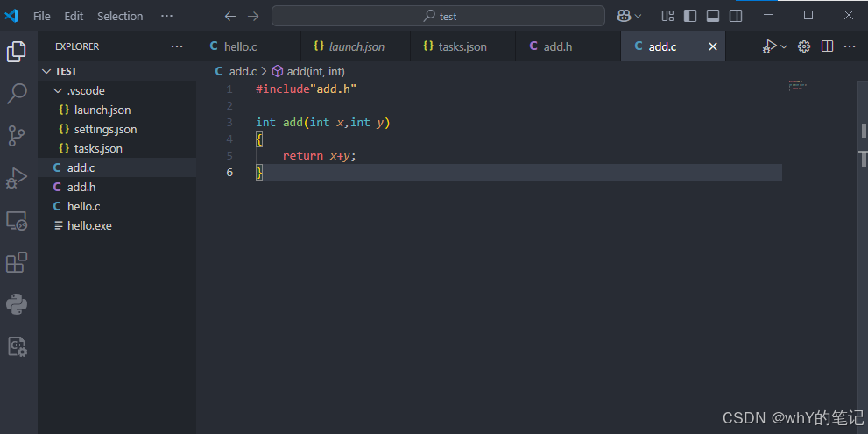The image size is (868, 434).
Task: Switch to the launch.json tab
Action: (x=356, y=46)
